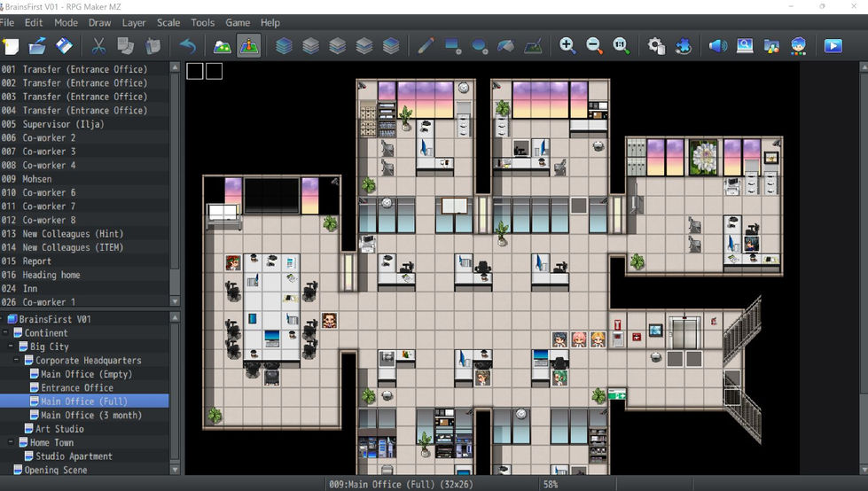Select event 014 New Colleagues (ITEM)

tap(84, 247)
